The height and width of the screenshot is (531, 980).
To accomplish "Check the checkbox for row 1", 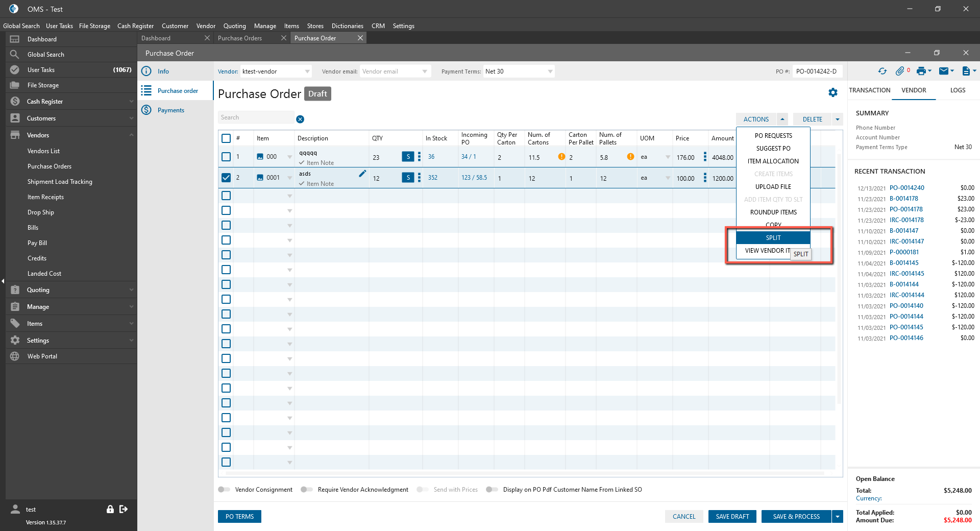I will 226,157.
